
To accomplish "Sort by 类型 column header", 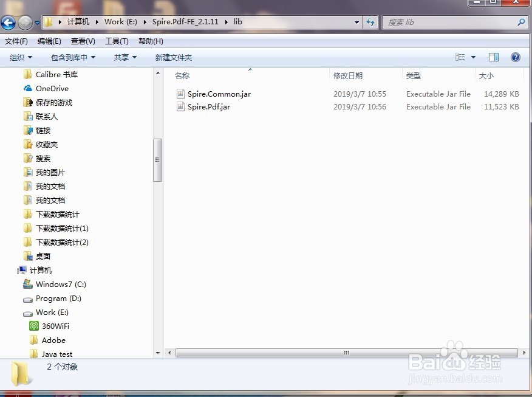I will [x=413, y=76].
